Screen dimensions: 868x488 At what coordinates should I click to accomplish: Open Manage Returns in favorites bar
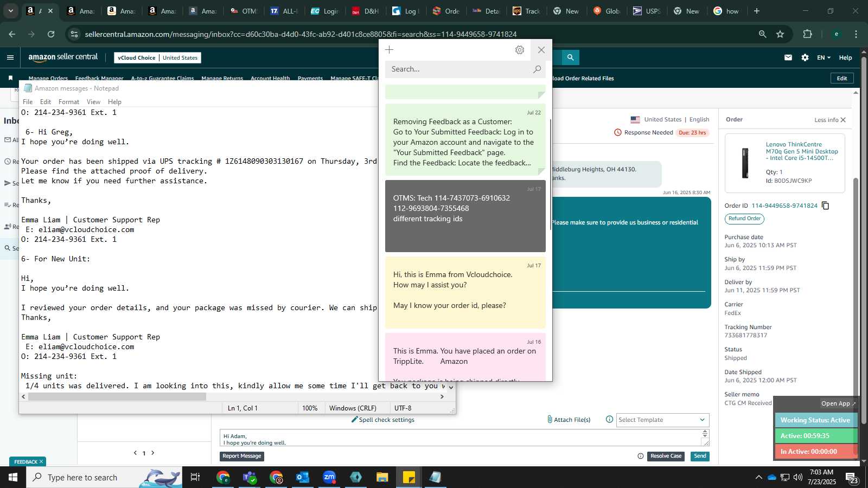point(222,78)
